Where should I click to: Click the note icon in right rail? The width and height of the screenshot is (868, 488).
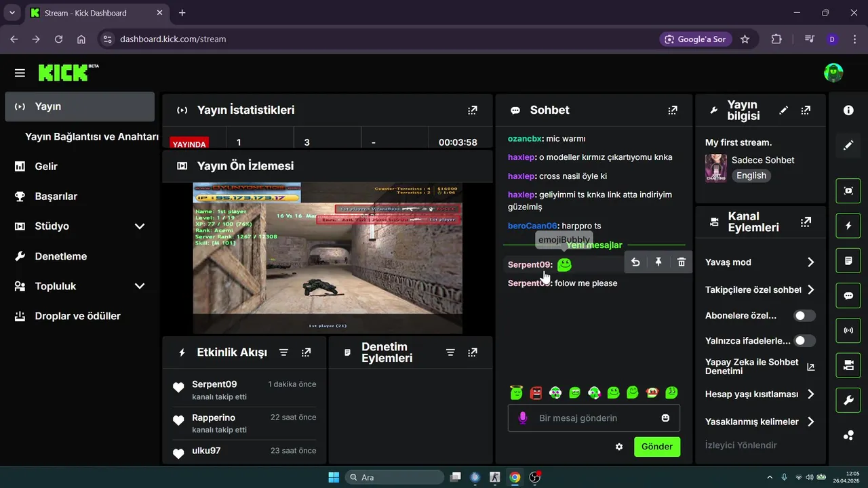tap(848, 260)
